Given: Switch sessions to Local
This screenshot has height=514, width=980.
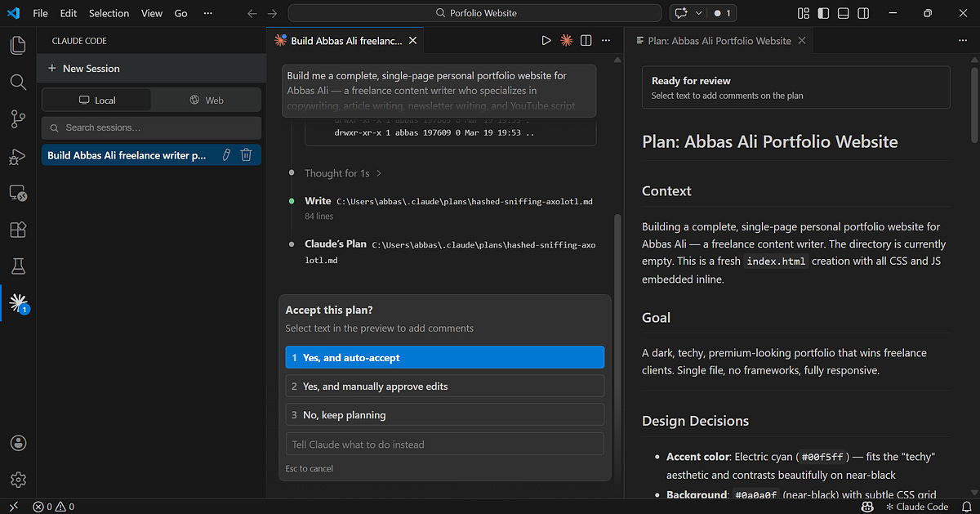Looking at the screenshot, I should [x=96, y=100].
